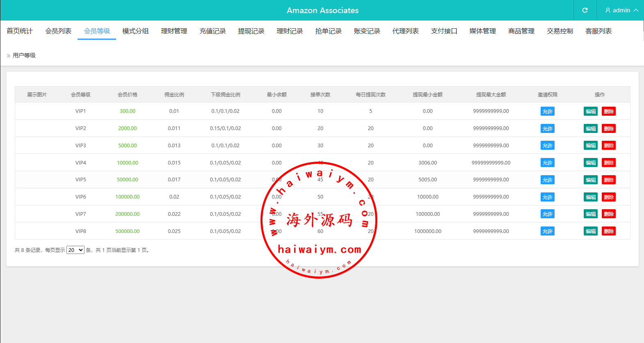Click the 用户等级 breadcrumb
Screen dimensions: 644x343
tap(24, 55)
